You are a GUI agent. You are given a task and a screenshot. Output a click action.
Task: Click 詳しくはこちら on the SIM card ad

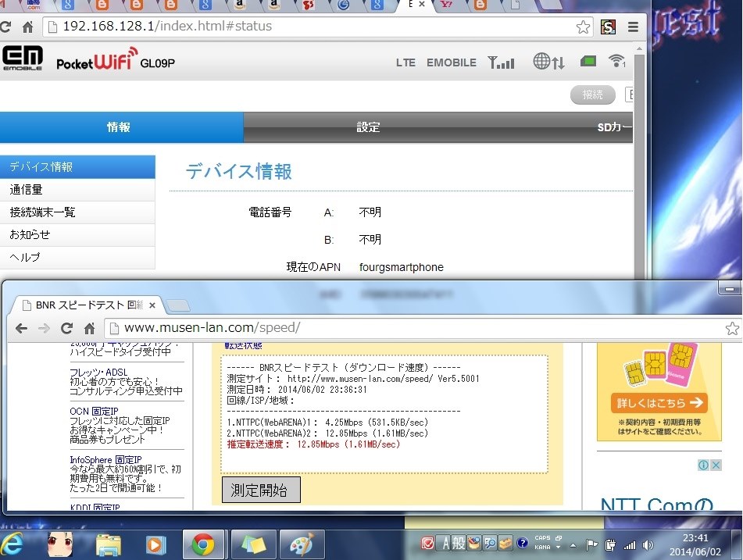[x=659, y=403]
